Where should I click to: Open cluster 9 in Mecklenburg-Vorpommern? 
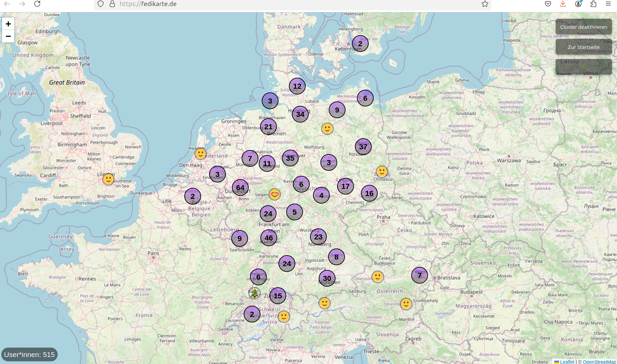point(337,110)
